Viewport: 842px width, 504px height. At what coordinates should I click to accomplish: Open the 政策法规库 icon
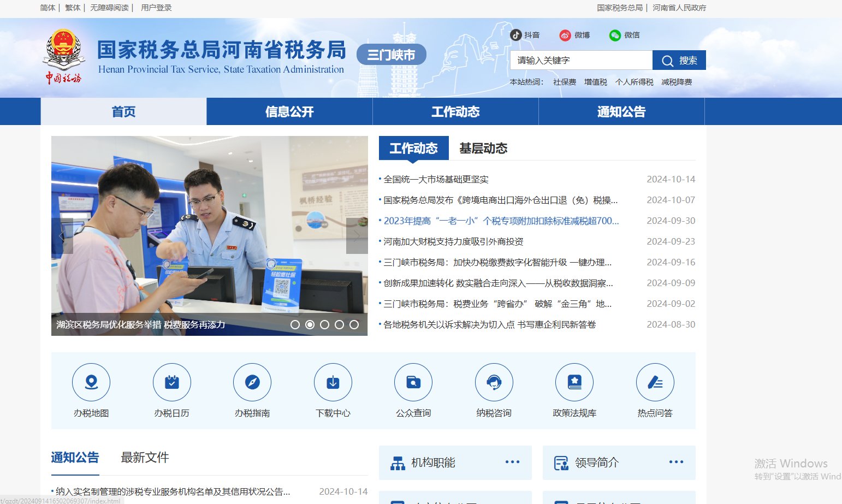click(x=574, y=382)
